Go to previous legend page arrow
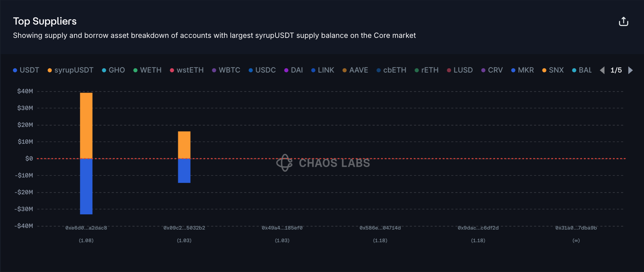 pos(602,70)
